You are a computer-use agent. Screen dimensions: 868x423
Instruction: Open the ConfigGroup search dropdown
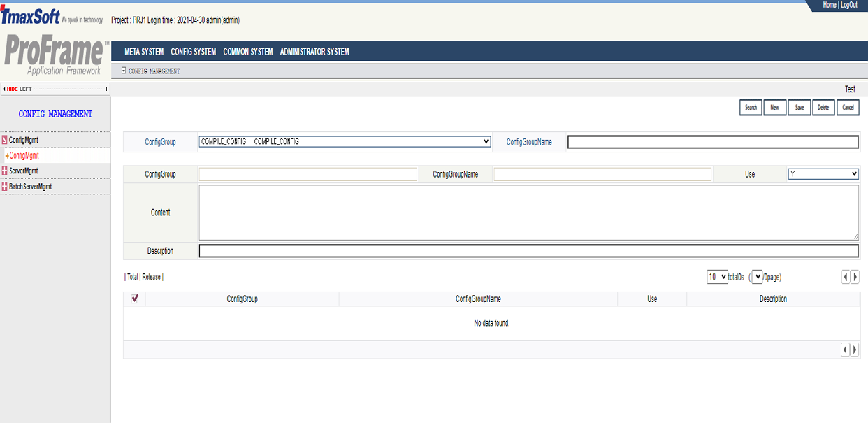pos(345,142)
